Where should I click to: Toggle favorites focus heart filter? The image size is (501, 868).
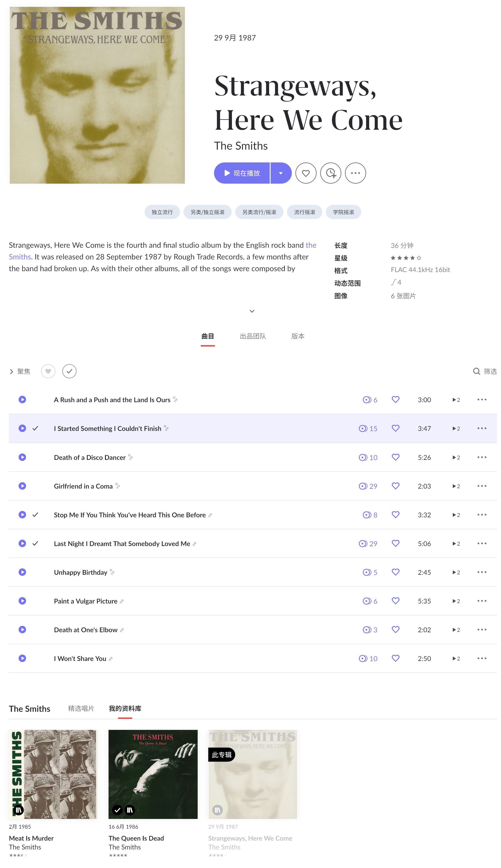48,372
